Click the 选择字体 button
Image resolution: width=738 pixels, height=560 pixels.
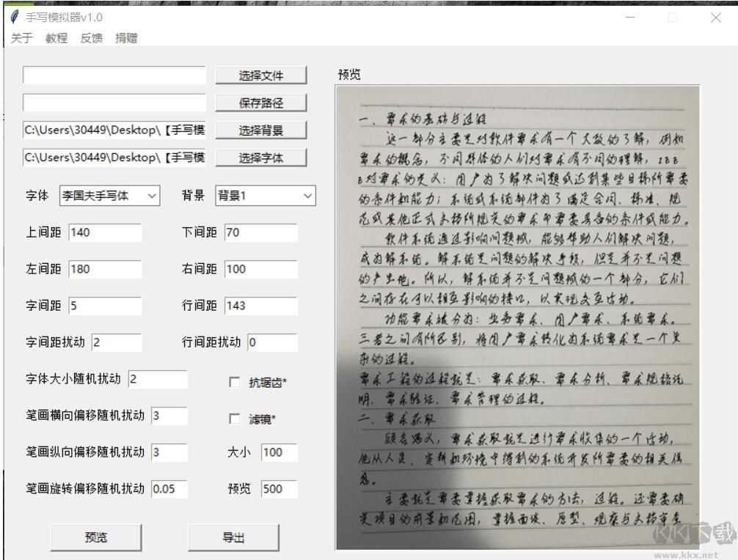coord(261,157)
